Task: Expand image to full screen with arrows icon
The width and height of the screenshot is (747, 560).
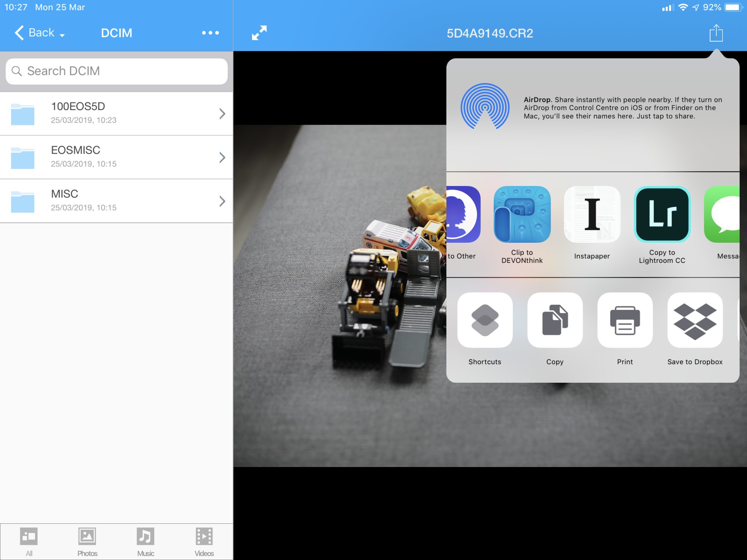Action: pos(259,33)
